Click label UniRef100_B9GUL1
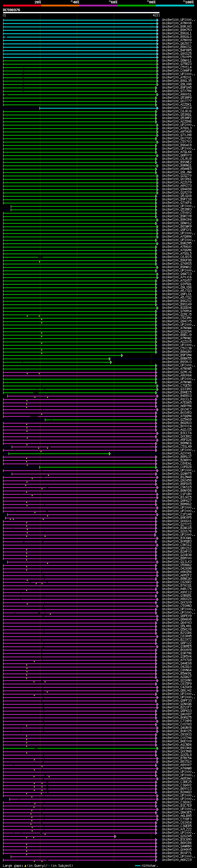Screen dimensions: 197x868 [177, 33]
